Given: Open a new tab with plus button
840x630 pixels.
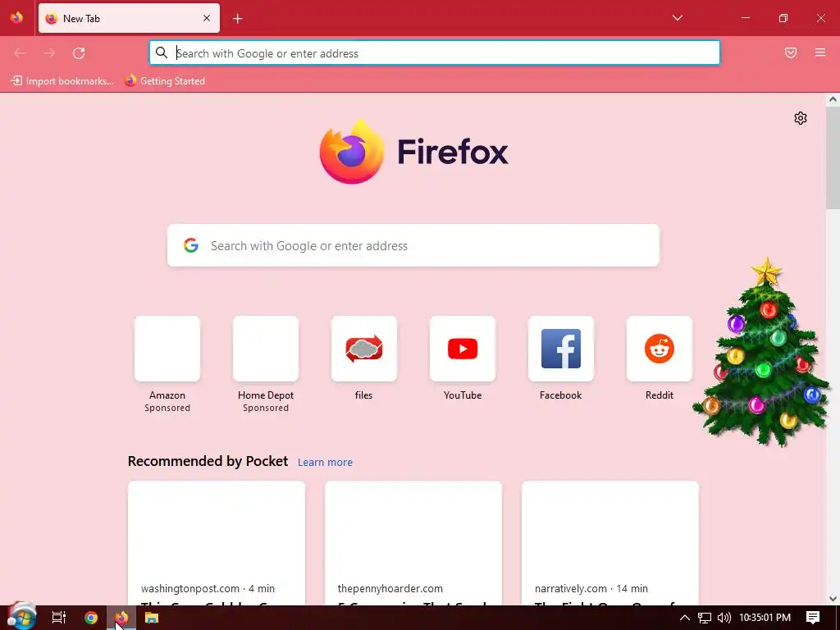Looking at the screenshot, I should pyautogui.click(x=237, y=19).
